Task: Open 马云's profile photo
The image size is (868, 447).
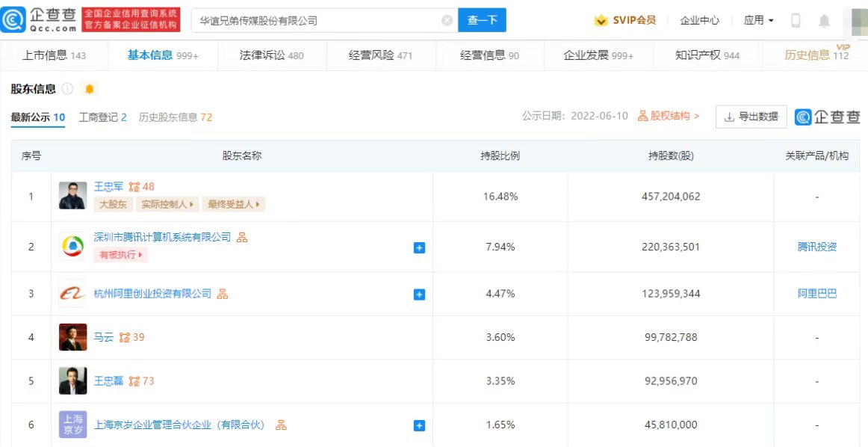Action: tap(72, 337)
